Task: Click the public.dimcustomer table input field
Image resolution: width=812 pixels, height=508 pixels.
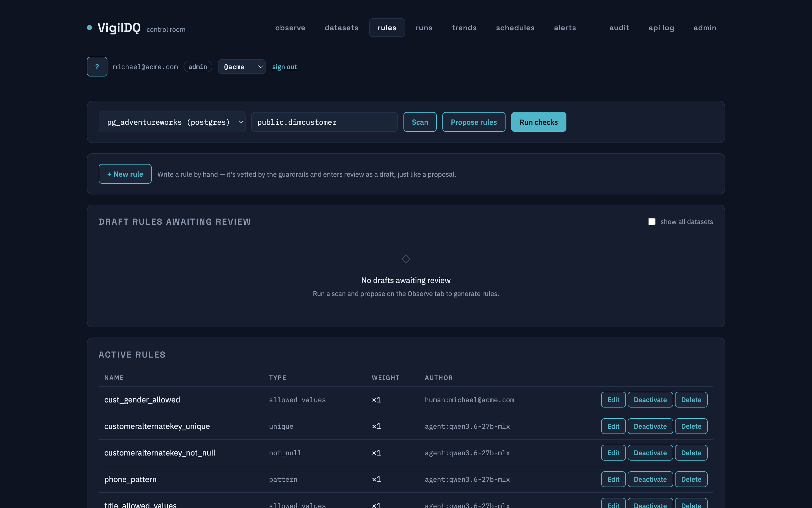Action: click(x=324, y=122)
